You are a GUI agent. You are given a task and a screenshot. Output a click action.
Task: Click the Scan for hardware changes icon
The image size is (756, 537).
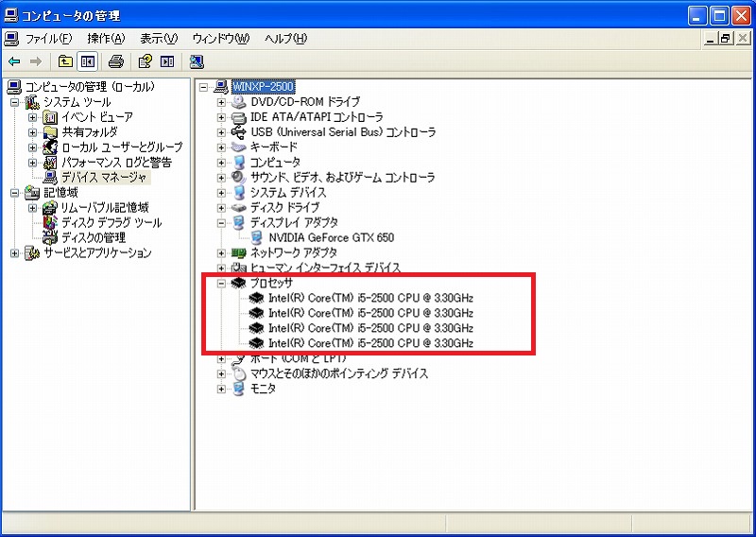pos(197,61)
